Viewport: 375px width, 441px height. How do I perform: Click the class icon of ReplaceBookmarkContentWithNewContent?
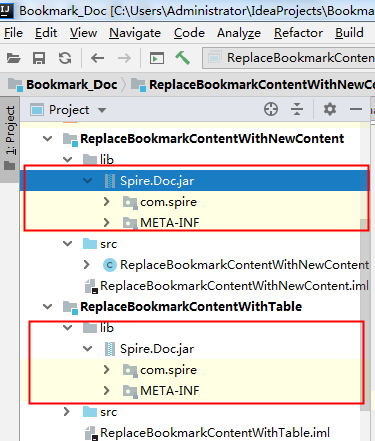pos(110,265)
